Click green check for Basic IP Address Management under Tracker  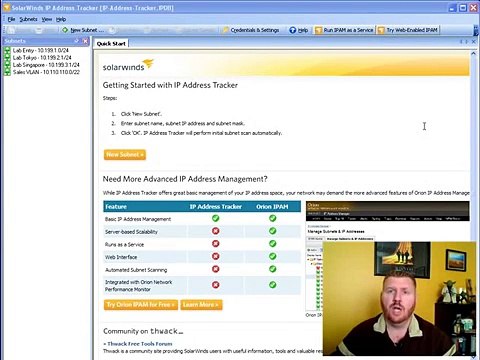(216, 218)
